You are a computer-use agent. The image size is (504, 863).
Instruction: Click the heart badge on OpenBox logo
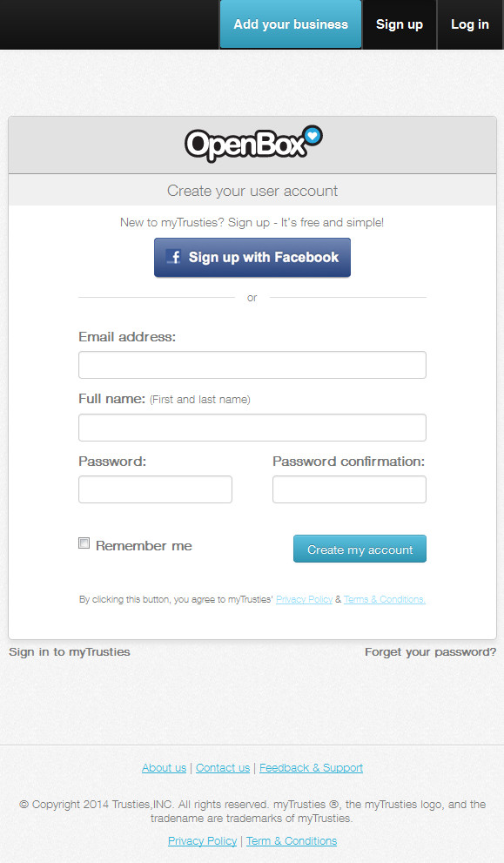313,135
